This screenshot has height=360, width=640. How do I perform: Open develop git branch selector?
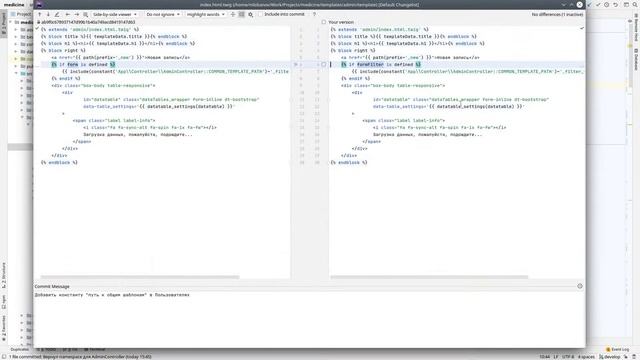tap(609, 357)
